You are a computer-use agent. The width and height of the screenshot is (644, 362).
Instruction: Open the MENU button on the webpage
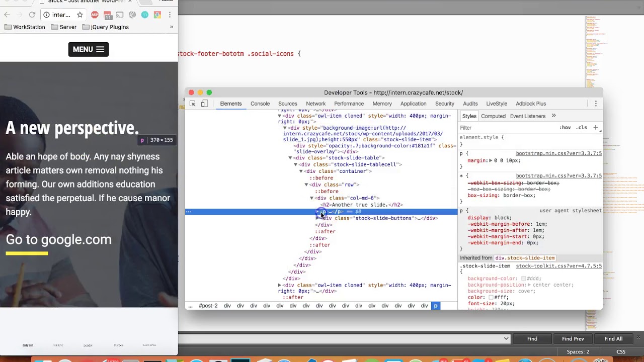click(89, 49)
